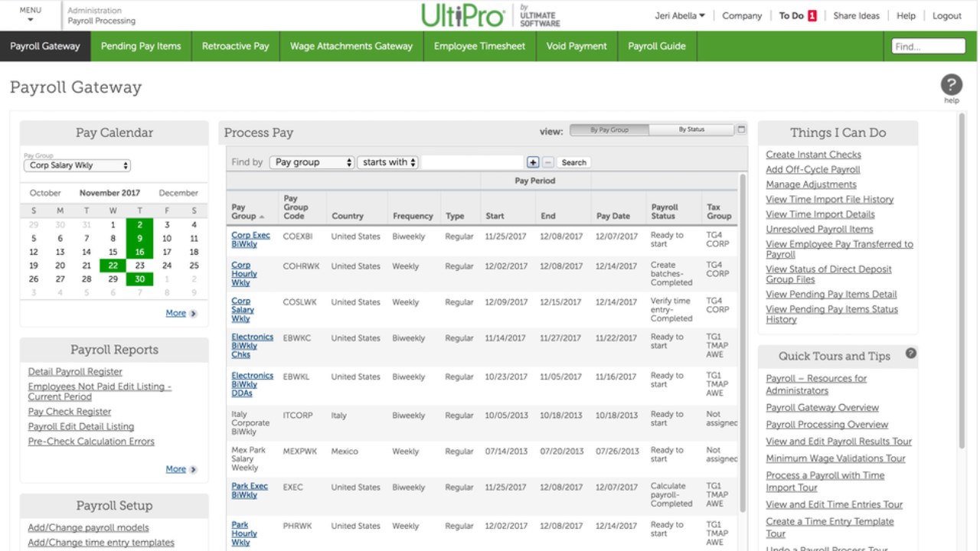This screenshot has width=980, height=551.
Task: Click COSLWK pay group code cell
Action: point(299,302)
